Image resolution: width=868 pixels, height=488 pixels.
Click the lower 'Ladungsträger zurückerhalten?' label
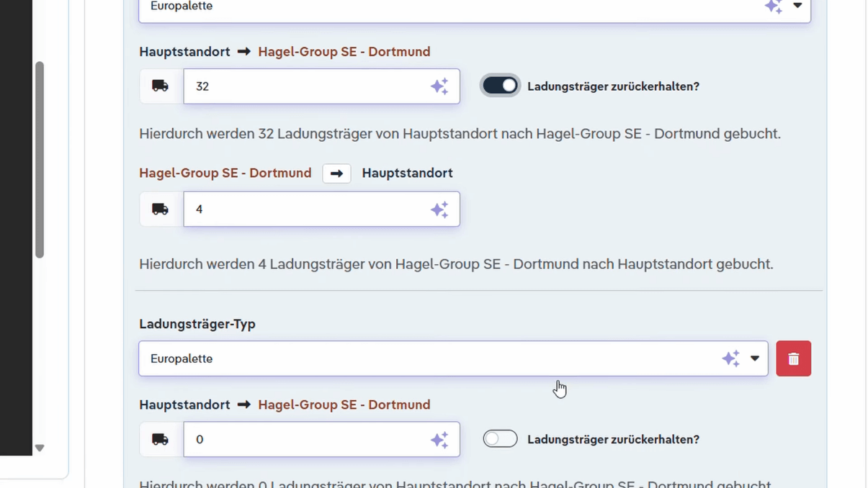613,440
